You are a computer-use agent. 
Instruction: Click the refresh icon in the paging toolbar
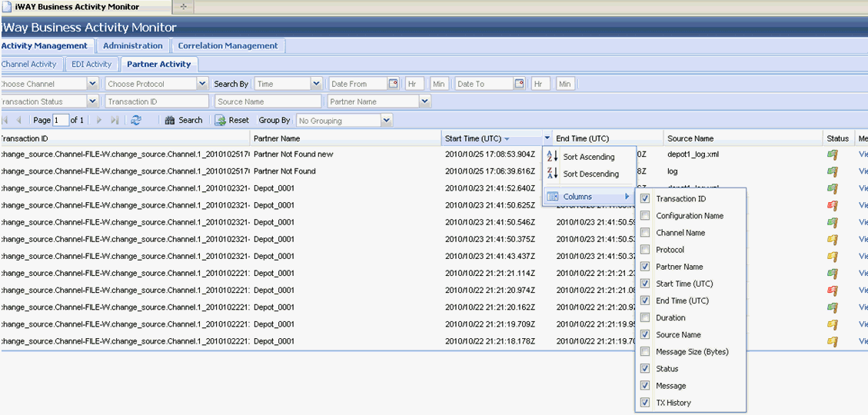tap(136, 120)
